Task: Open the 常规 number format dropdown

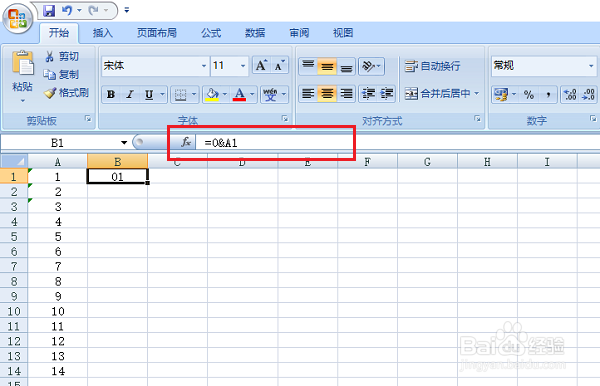Action: click(x=591, y=66)
